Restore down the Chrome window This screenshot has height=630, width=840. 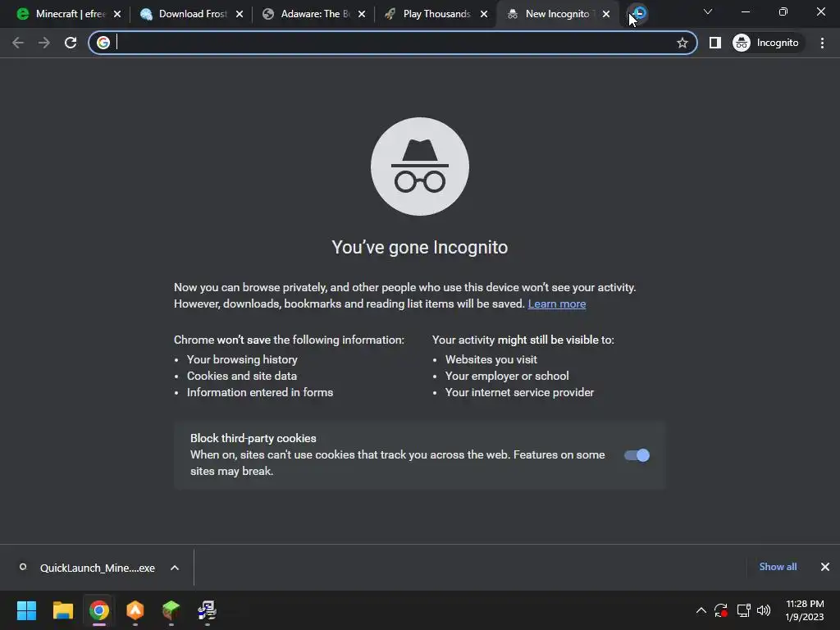tap(783, 11)
